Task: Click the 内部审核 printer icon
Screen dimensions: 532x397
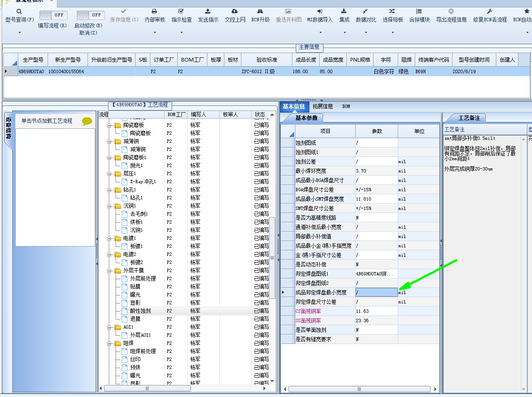Action: coord(154,11)
